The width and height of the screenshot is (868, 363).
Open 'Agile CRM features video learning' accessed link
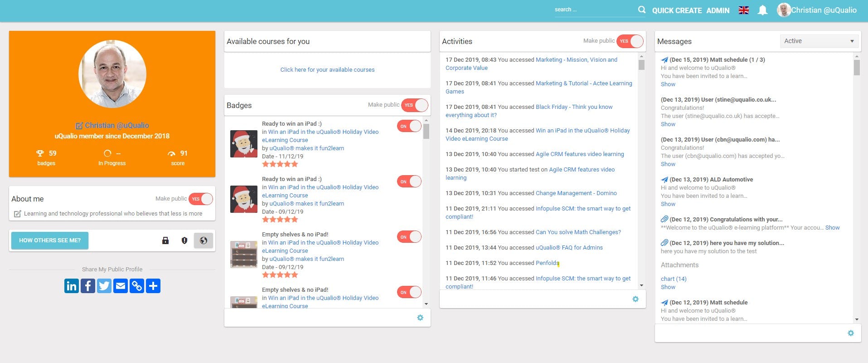coord(580,154)
